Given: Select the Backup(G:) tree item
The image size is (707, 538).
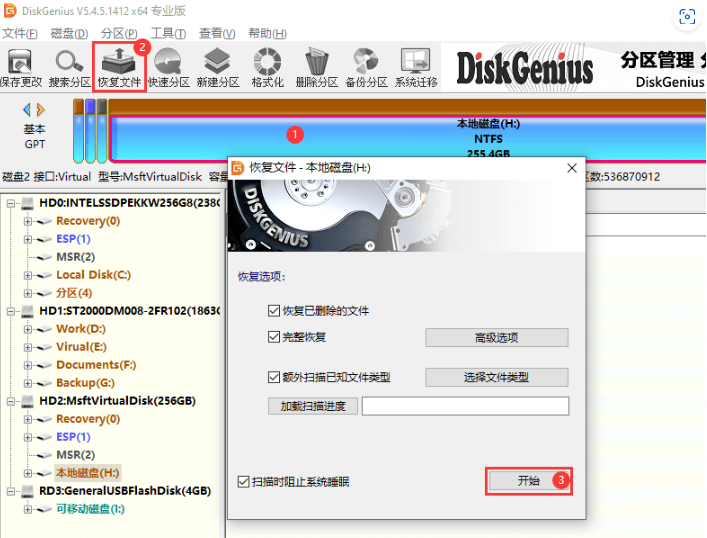Looking at the screenshot, I should click(85, 383).
